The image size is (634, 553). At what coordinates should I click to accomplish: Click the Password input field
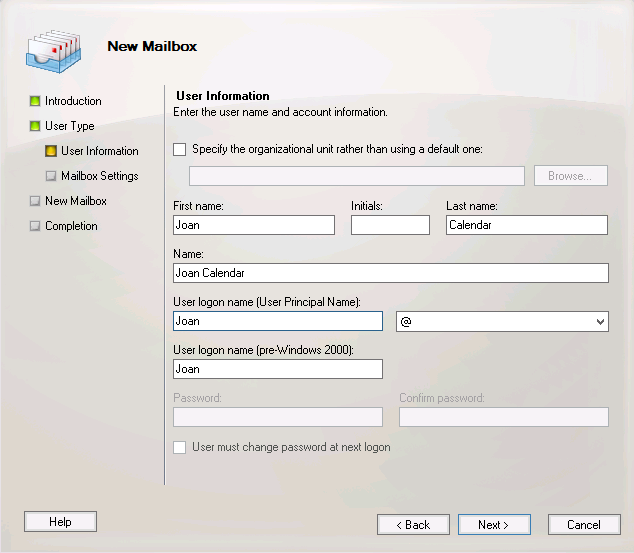pyautogui.click(x=278, y=417)
